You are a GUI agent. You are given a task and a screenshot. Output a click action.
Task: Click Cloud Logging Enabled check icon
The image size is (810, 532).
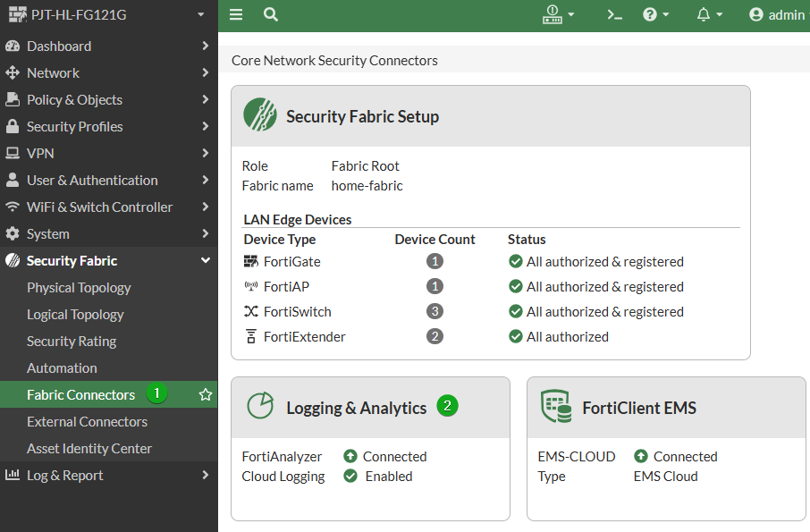coord(350,476)
